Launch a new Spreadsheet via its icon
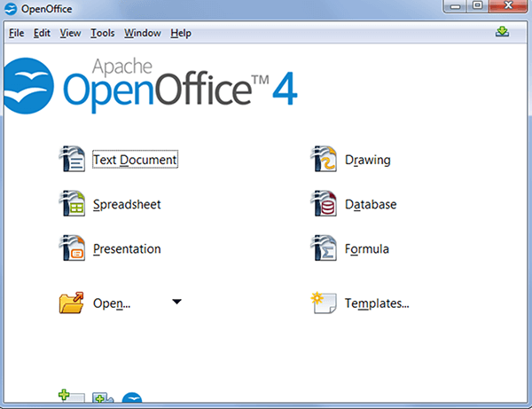532x409 pixels. pyautogui.click(x=71, y=204)
